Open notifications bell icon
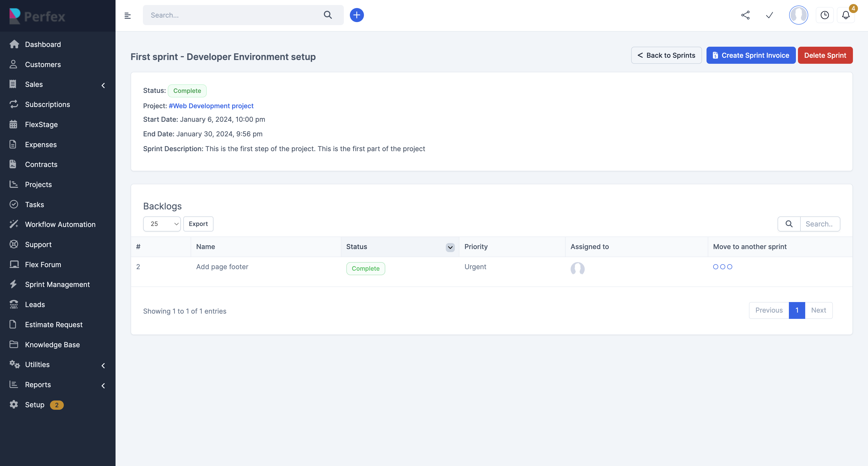Screen dimensions: 868x466 [x=846, y=15]
